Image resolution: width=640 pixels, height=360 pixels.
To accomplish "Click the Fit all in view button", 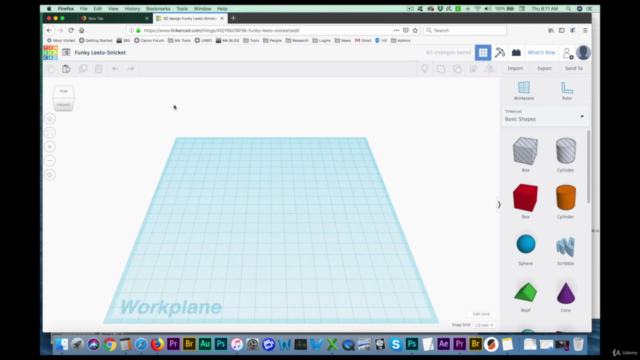I will coord(50,133).
